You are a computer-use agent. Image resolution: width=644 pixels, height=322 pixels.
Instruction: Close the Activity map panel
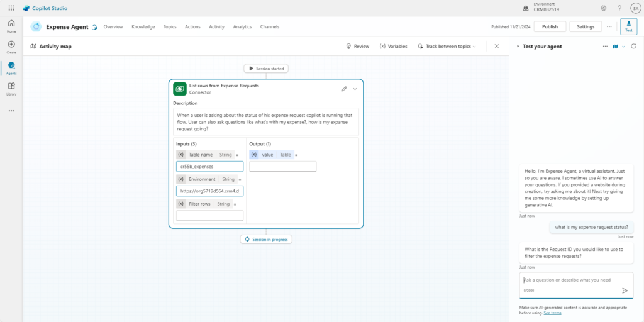(497, 47)
